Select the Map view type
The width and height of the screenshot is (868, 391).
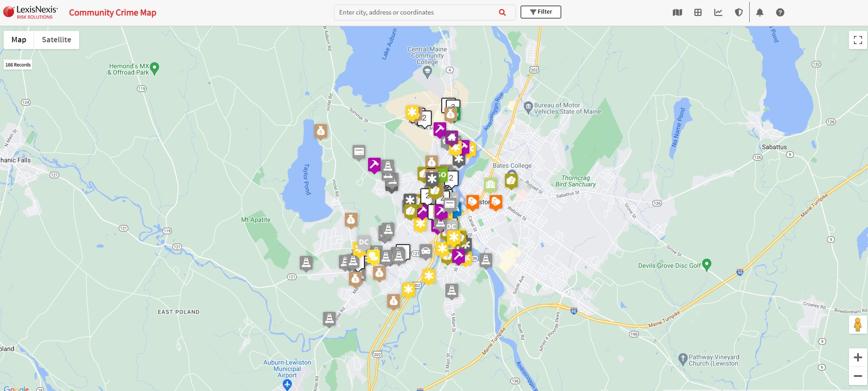tap(19, 40)
